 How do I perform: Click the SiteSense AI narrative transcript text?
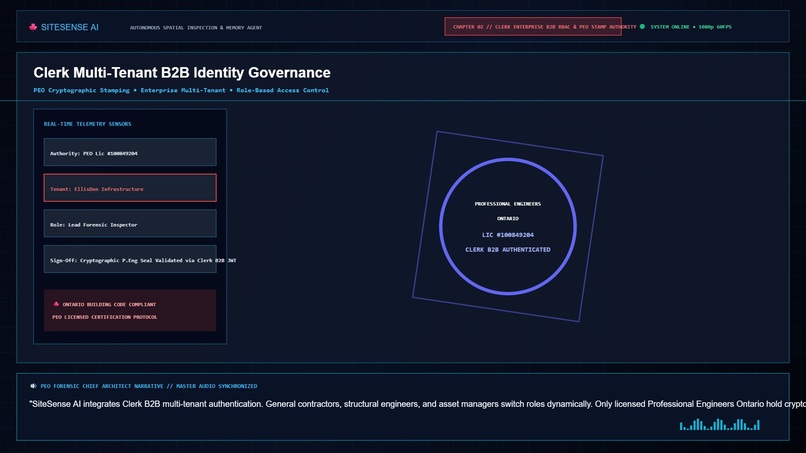[417, 404]
